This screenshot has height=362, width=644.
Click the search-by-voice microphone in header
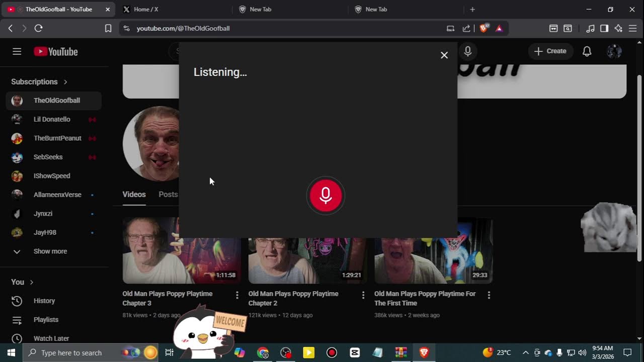click(468, 51)
